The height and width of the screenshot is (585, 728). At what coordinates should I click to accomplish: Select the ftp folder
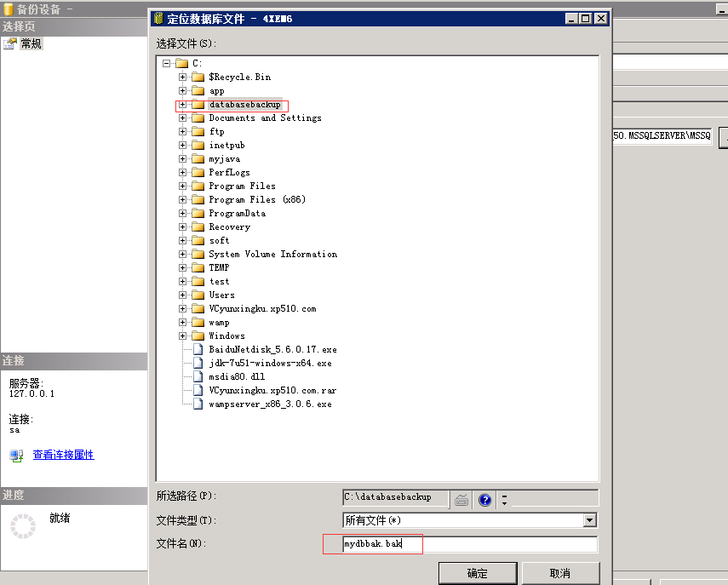[x=217, y=131]
